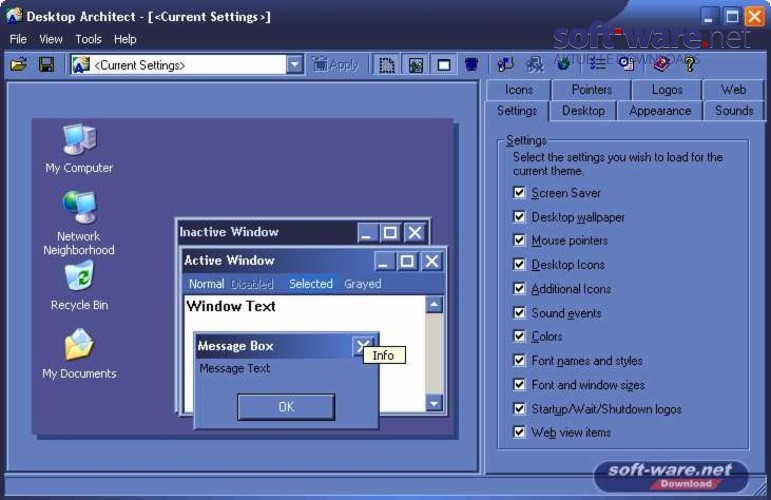This screenshot has height=500, width=771.
Task: Click the Message Box preview close X
Action: click(362, 346)
